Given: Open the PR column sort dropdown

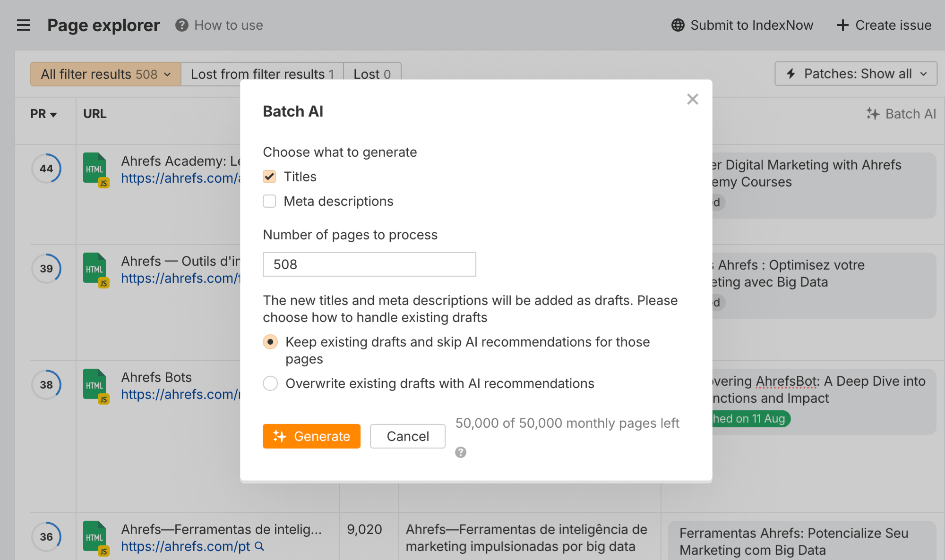Looking at the screenshot, I should (53, 114).
